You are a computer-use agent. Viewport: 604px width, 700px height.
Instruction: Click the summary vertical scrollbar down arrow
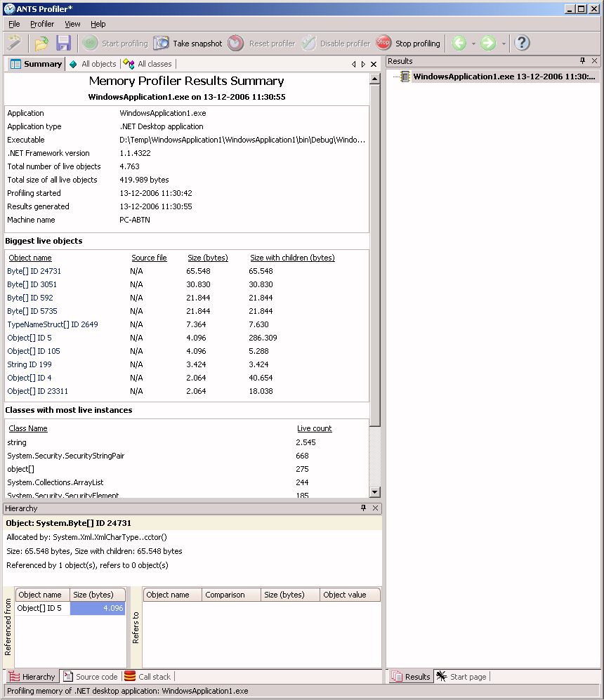pos(375,492)
